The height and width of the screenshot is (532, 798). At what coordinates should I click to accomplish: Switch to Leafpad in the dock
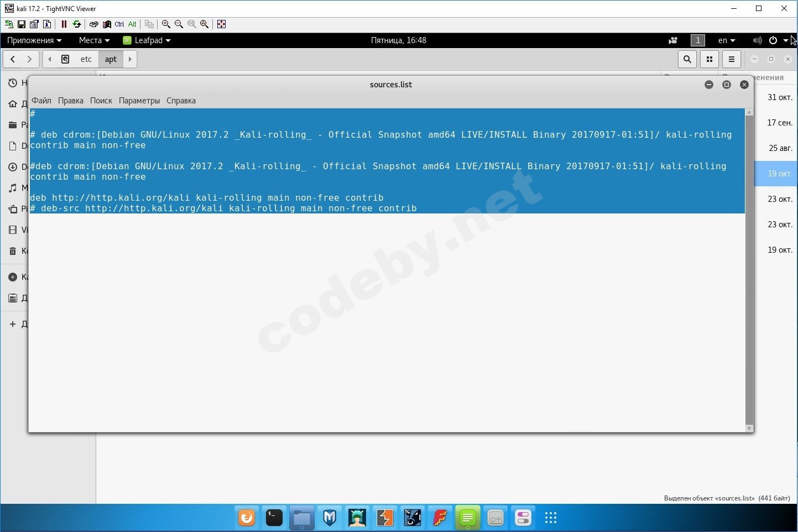[468, 518]
